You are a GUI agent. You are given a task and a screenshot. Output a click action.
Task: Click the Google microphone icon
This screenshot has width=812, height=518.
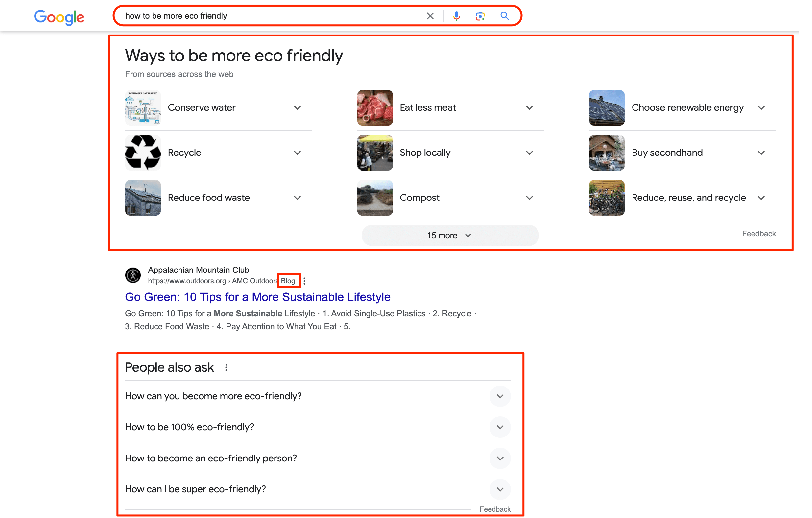(x=455, y=15)
